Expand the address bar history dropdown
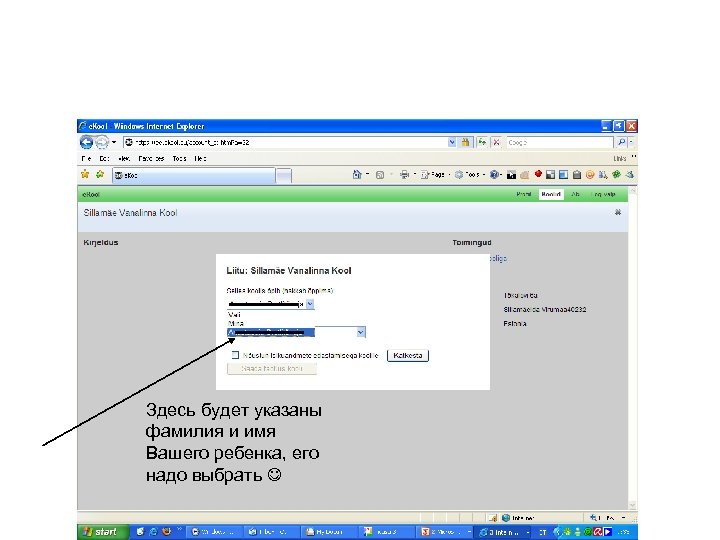 coord(452,142)
